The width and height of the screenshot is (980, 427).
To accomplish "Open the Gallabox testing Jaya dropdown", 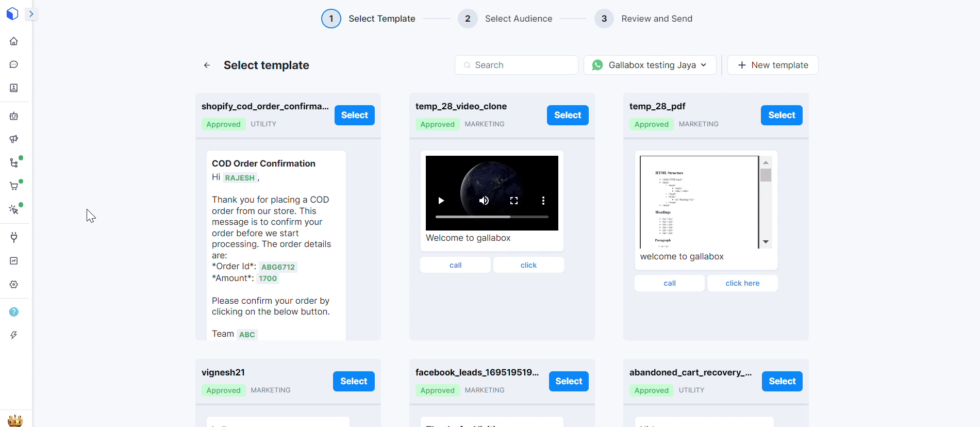I will tap(650, 65).
